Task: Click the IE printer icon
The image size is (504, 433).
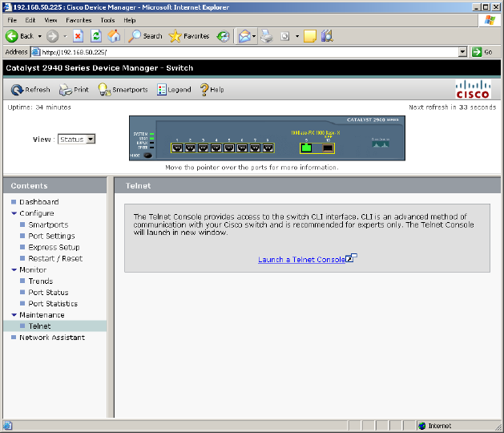Action: pyautogui.click(x=267, y=36)
